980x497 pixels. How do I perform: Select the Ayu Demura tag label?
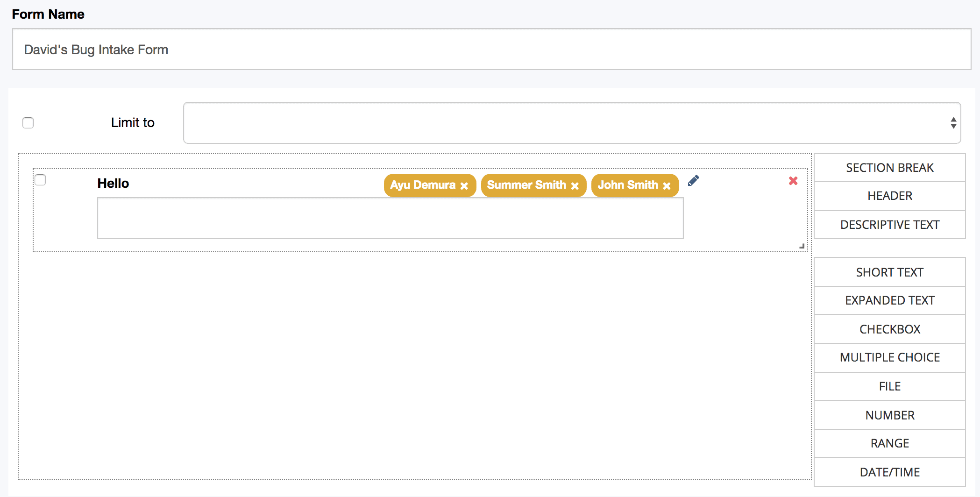coord(423,185)
